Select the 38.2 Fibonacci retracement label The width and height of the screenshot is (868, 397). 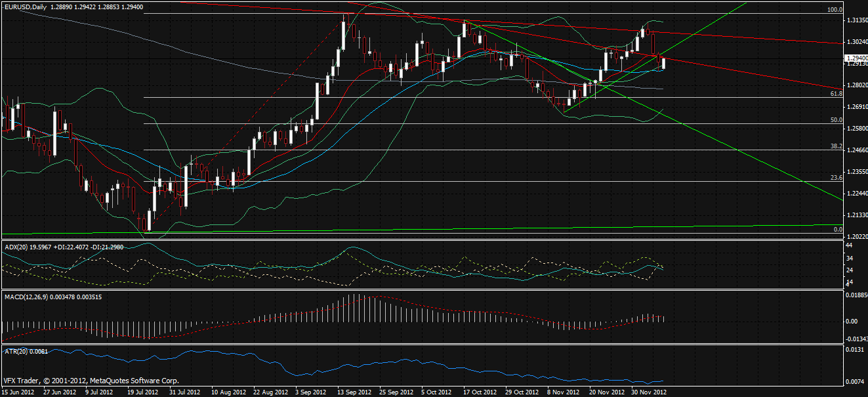point(836,146)
